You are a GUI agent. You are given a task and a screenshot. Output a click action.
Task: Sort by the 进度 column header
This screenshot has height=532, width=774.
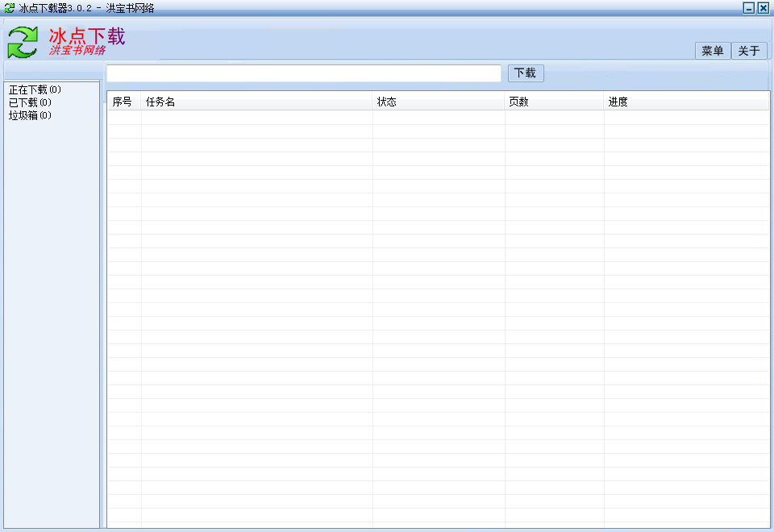click(x=616, y=102)
